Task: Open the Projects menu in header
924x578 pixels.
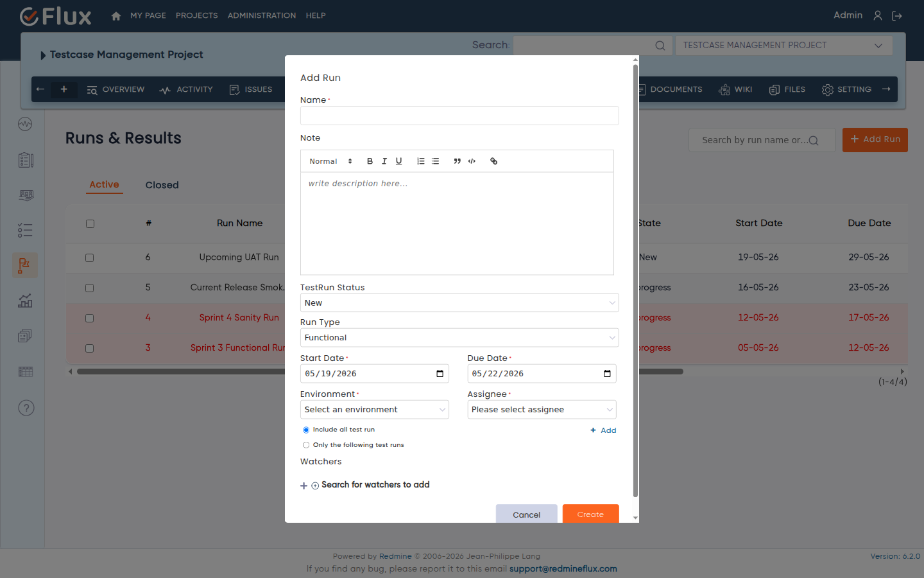Action: 196,15
